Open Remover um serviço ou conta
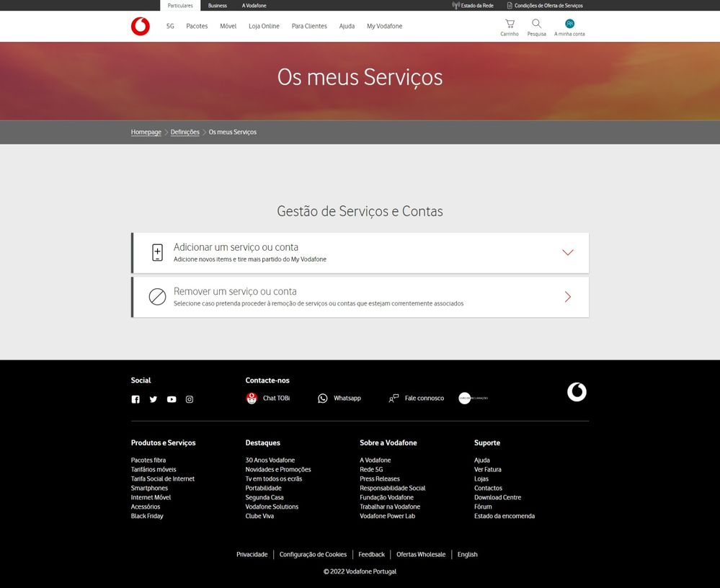This screenshot has width=720, height=588. 567,296
